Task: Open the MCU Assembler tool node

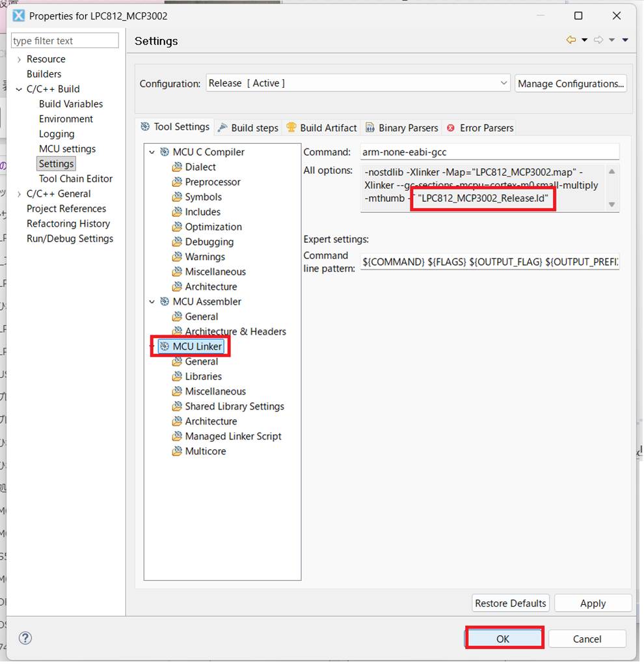Action: tap(206, 301)
